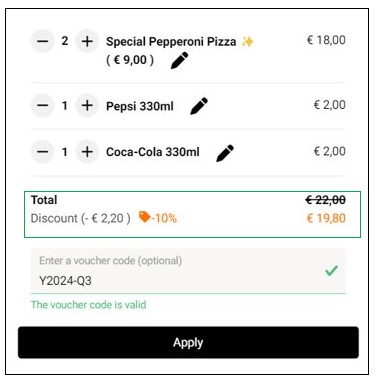The height and width of the screenshot is (388, 376).
Task: Click the plus button for Coca-Cola 330ml
Action: [87, 152]
